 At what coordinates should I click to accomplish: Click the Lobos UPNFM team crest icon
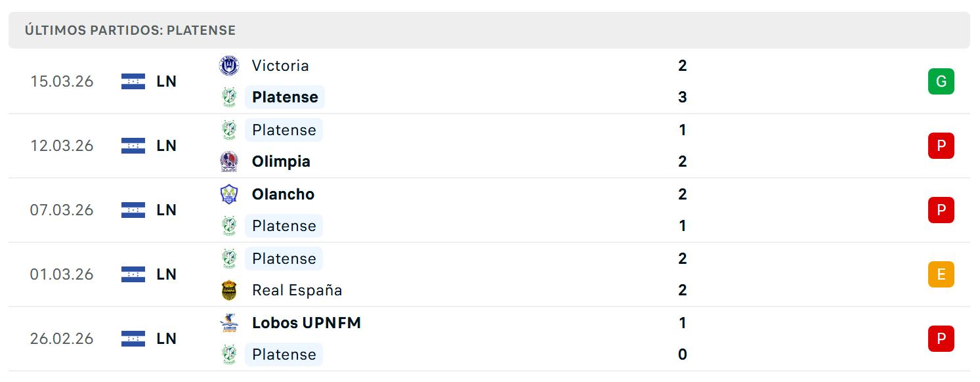coord(229,323)
